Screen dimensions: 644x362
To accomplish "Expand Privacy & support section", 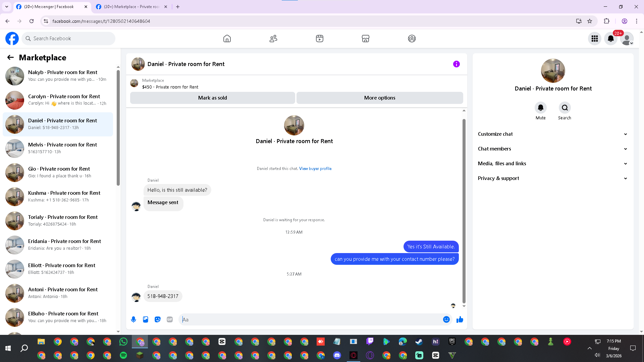I will pyautogui.click(x=552, y=178).
